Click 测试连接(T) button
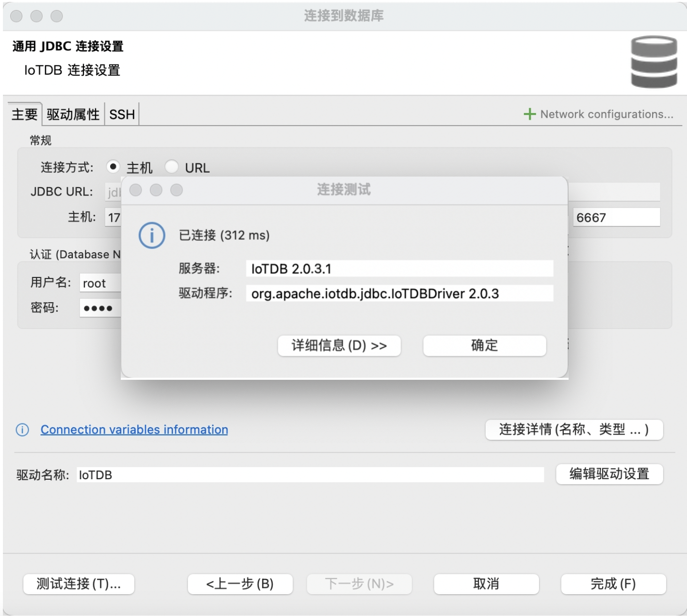Screen dimensions: 687x616 click(x=79, y=584)
